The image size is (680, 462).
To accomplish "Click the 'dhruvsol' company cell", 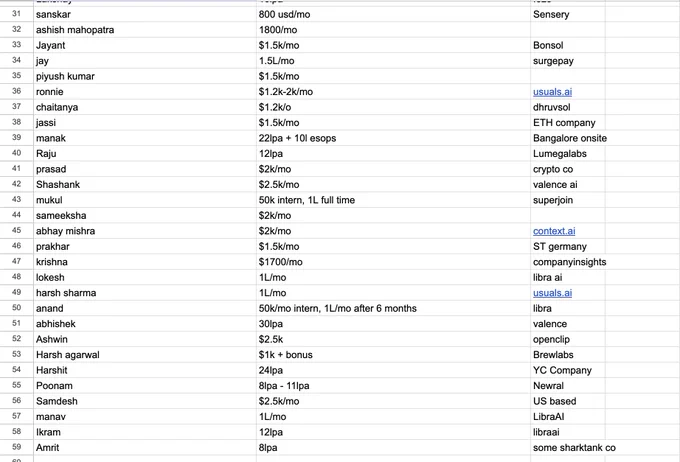I will (568, 107).
